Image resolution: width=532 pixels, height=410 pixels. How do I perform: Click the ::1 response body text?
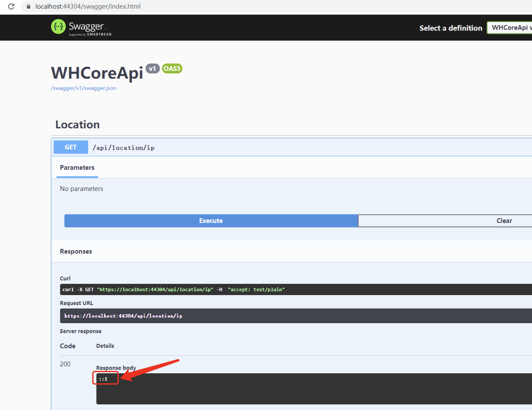[x=103, y=379]
